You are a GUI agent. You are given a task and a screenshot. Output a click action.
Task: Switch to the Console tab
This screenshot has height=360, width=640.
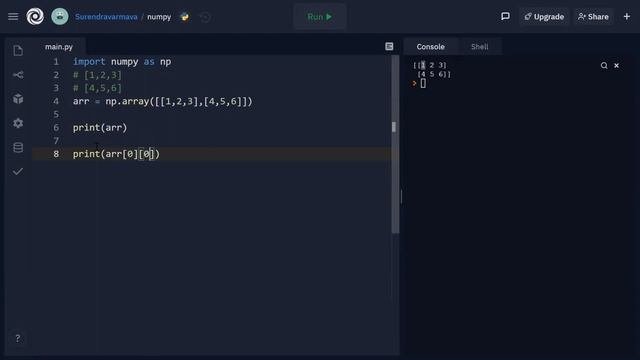(431, 47)
